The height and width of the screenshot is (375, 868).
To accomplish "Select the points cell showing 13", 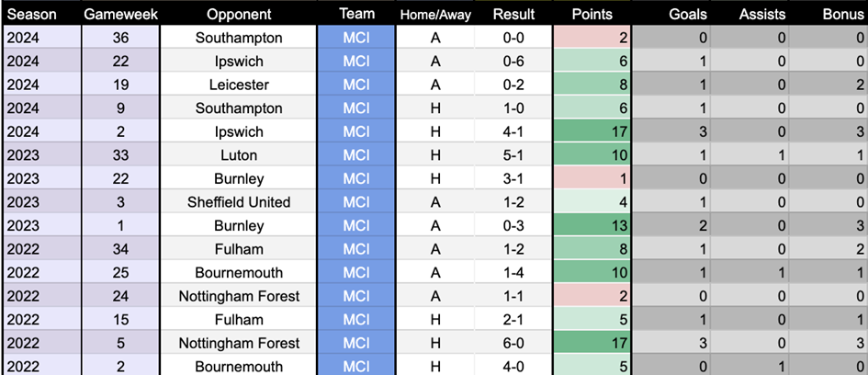I will coord(592,225).
